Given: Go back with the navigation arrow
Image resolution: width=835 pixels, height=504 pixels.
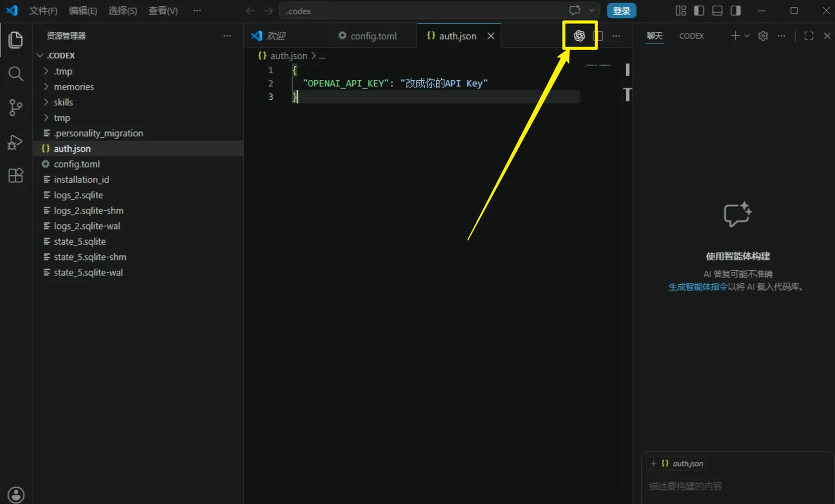Looking at the screenshot, I should coord(250,11).
